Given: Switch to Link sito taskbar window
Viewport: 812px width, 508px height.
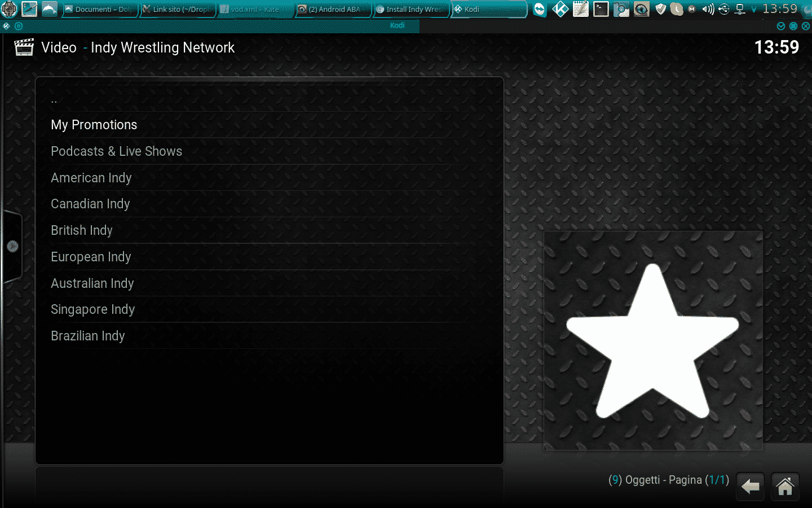Looking at the screenshot, I should point(177,9).
